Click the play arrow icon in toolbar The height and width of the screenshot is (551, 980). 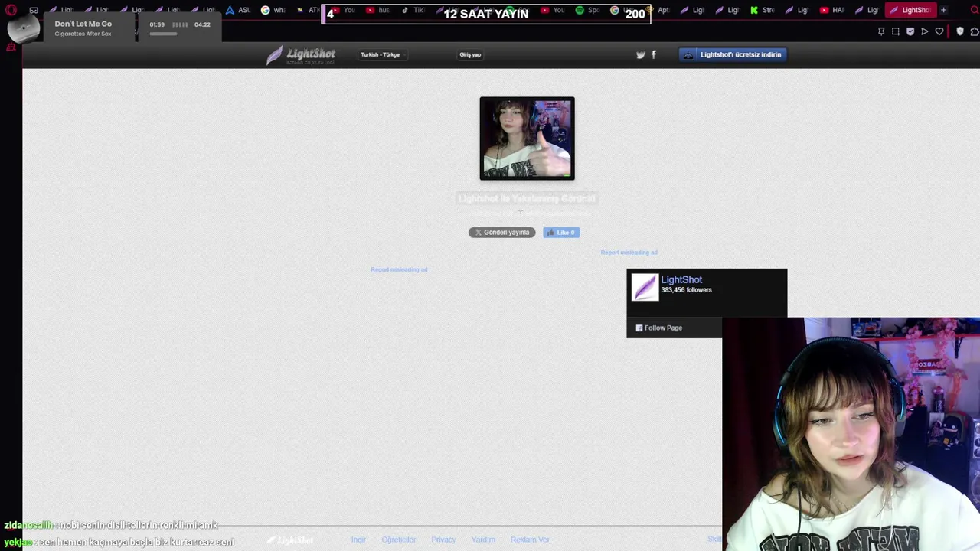pyautogui.click(x=925, y=31)
